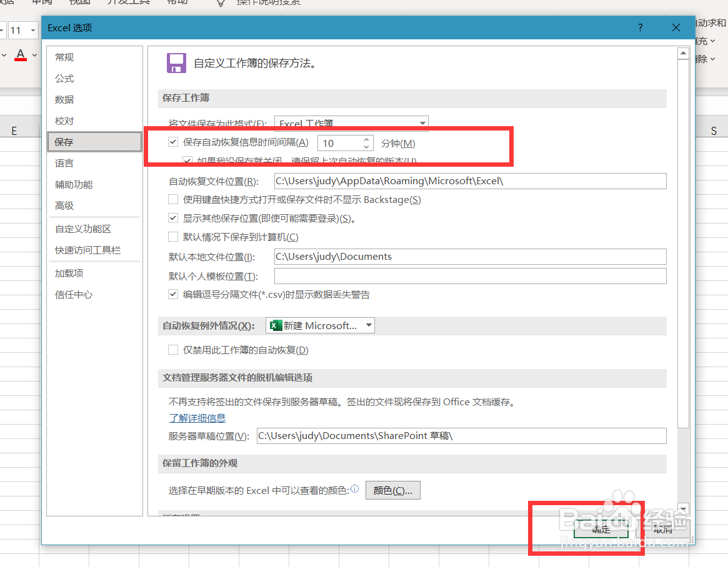Increase the autosave minutes spinner
Screen dimensions: 728x567
click(x=366, y=139)
